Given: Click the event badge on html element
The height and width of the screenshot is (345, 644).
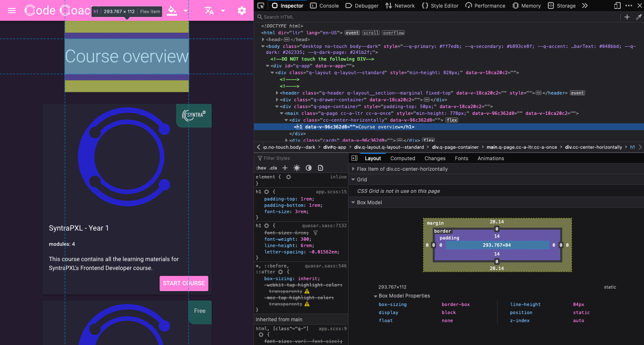Looking at the screenshot, I should (x=352, y=33).
